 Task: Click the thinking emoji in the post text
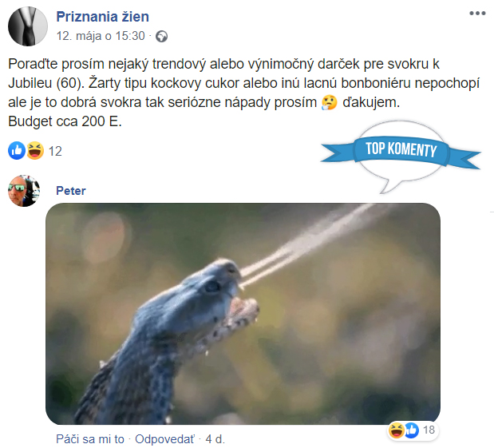(330, 103)
